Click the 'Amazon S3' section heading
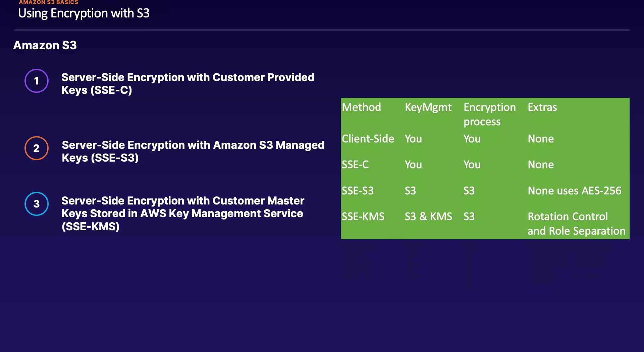Viewport: 644px width, 352px height. click(x=45, y=45)
